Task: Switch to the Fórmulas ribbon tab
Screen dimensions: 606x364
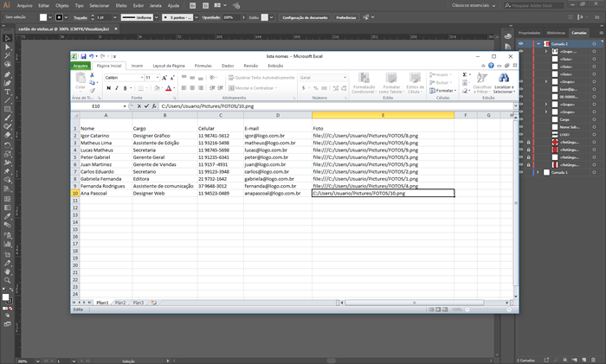Action: 203,66
